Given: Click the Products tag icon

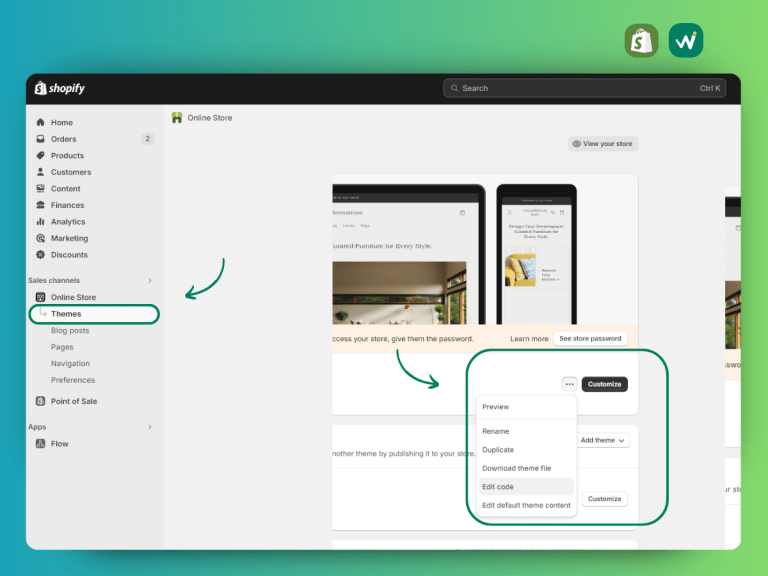Looking at the screenshot, I should click(41, 155).
